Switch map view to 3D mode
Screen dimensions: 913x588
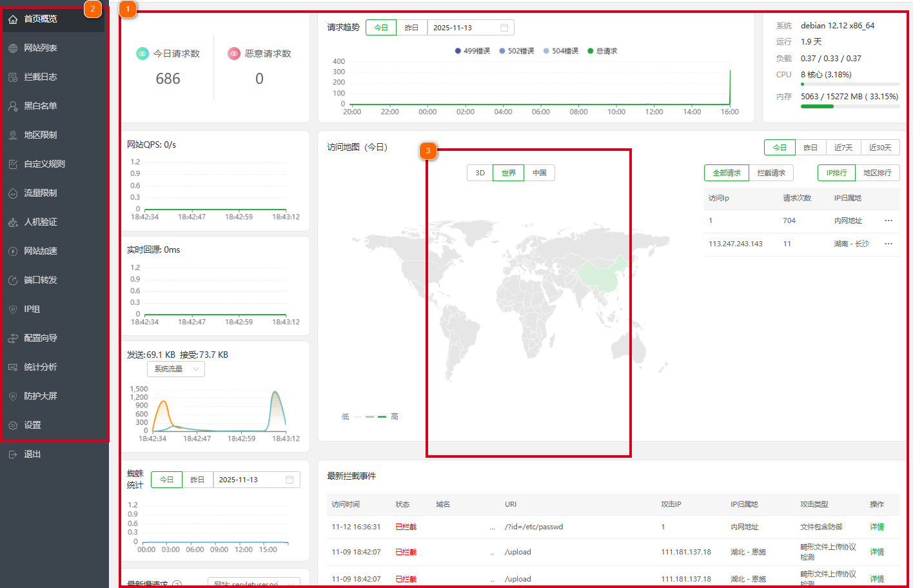480,173
